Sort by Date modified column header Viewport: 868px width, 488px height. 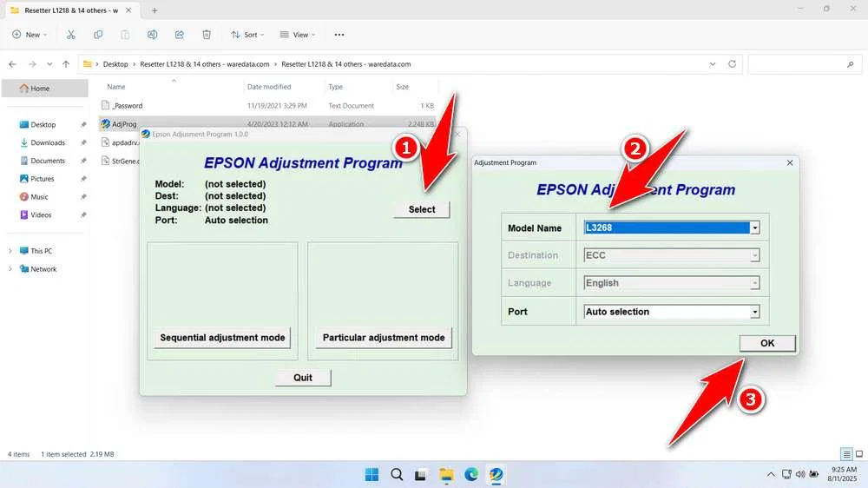coord(269,87)
